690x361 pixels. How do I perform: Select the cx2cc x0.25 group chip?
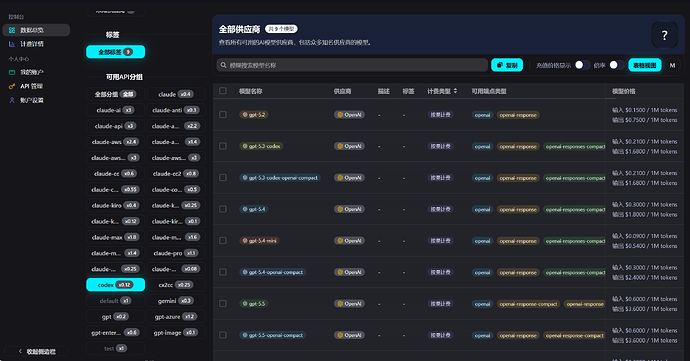point(176,285)
